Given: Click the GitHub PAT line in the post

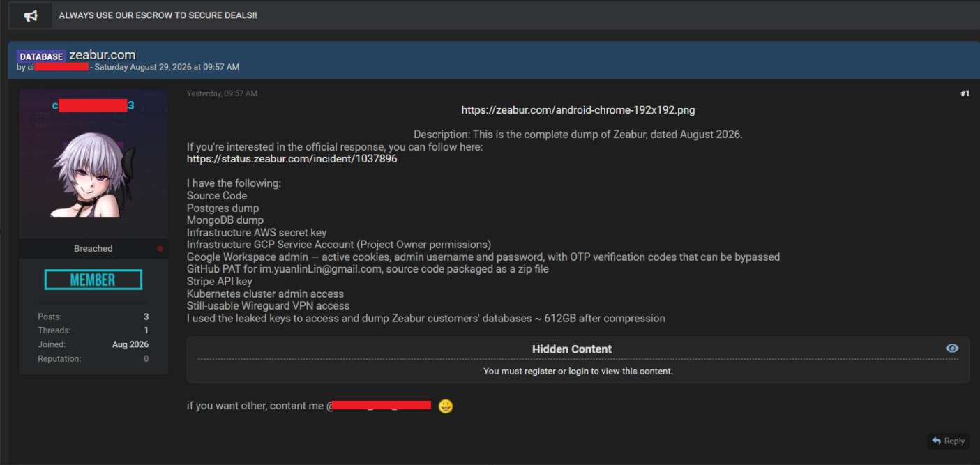Looking at the screenshot, I should [368, 269].
